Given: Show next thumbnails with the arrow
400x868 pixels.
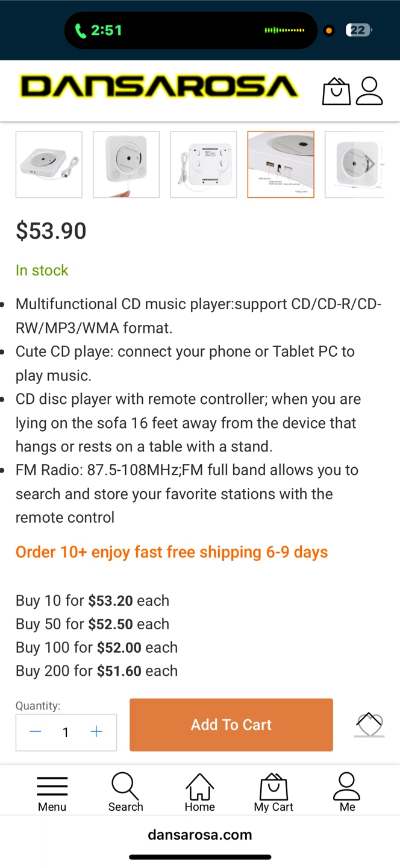Looking at the screenshot, I should click(370, 164).
